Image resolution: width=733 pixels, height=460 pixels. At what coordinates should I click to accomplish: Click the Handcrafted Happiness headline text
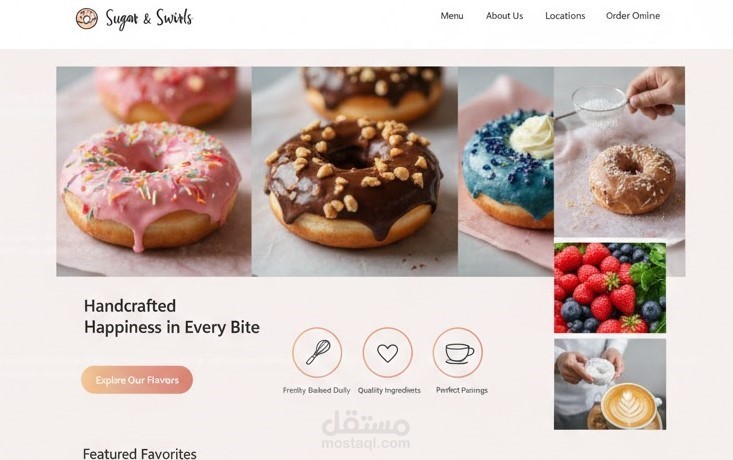tap(172, 316)
